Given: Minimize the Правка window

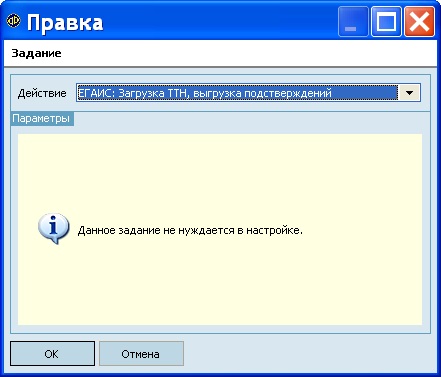Looking at the screenshot, I should point(353,22).
